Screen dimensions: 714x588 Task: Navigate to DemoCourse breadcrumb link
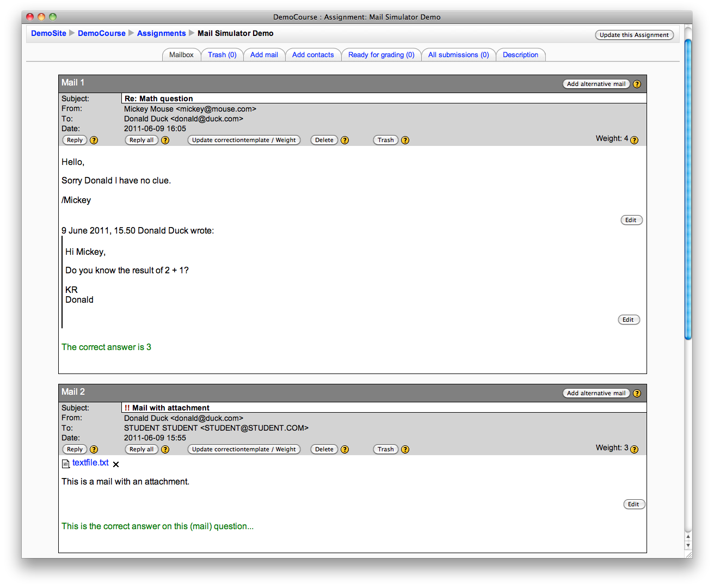point(102,33)
